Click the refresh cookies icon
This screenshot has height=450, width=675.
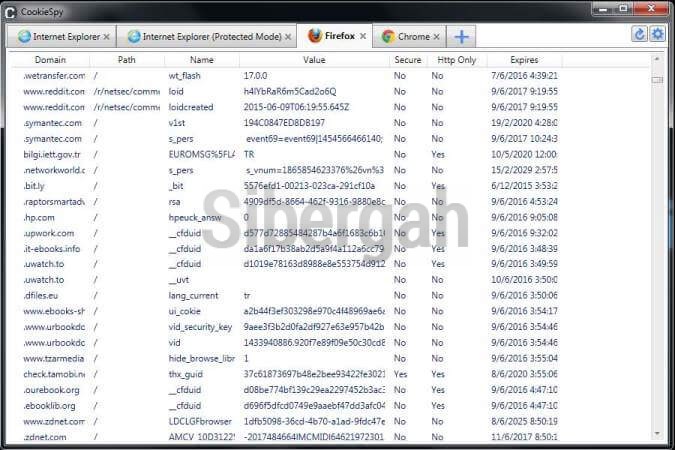click(x=639, y=34)
